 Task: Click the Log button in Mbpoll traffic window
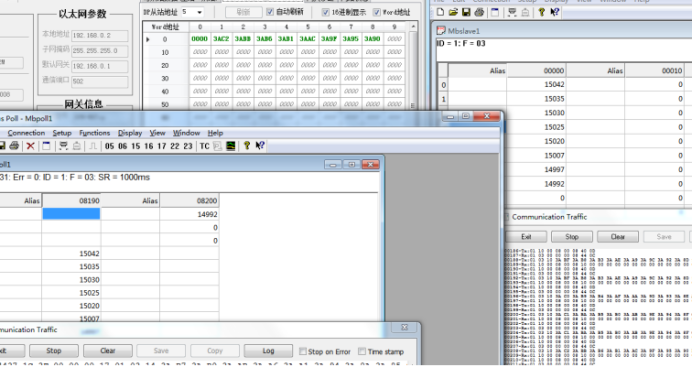click(268, 351)
